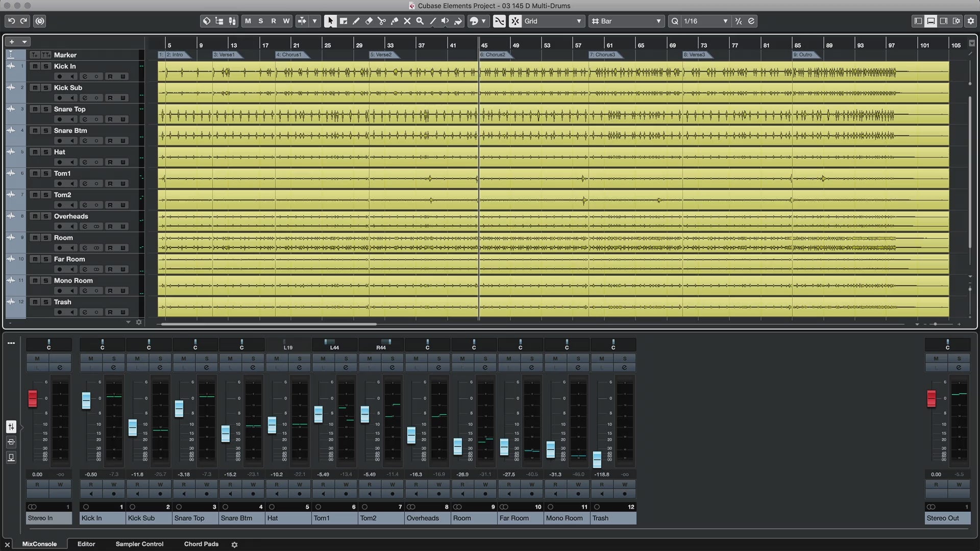Open the Grid Type Bar dropdown

point(626,21)
